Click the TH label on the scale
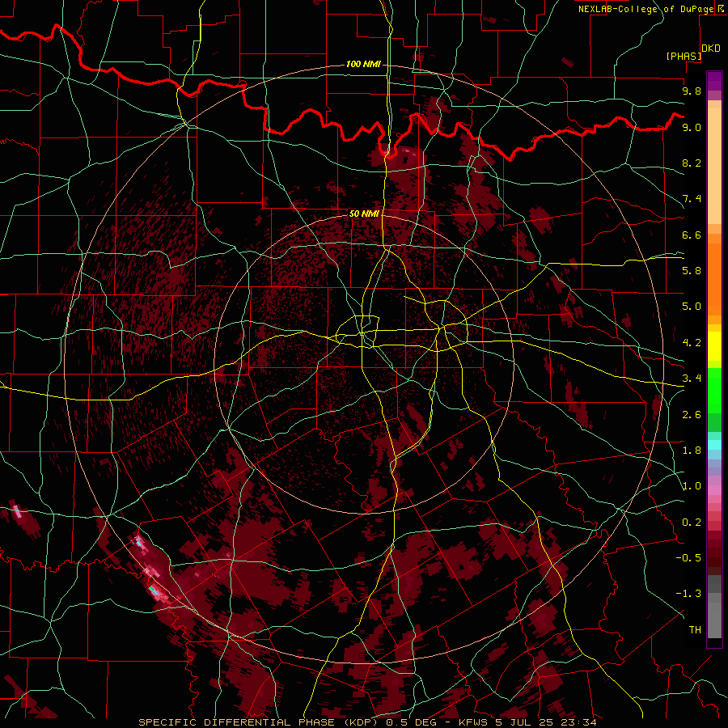The width and height of the screenshot is (728, 728). (x=695, y=630)
